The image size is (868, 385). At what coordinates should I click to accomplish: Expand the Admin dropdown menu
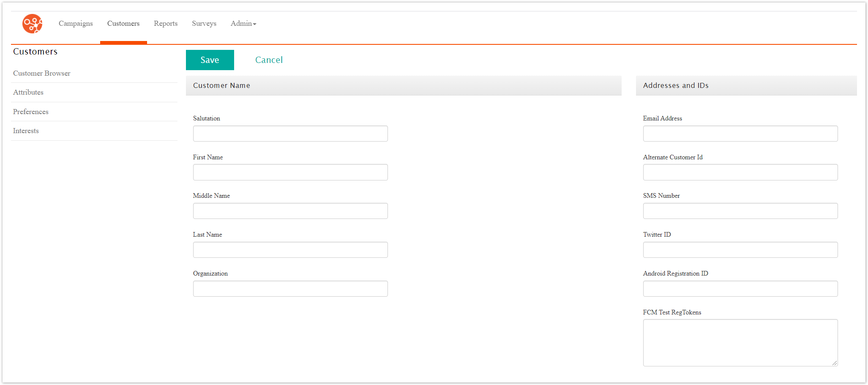coord(243,24)
